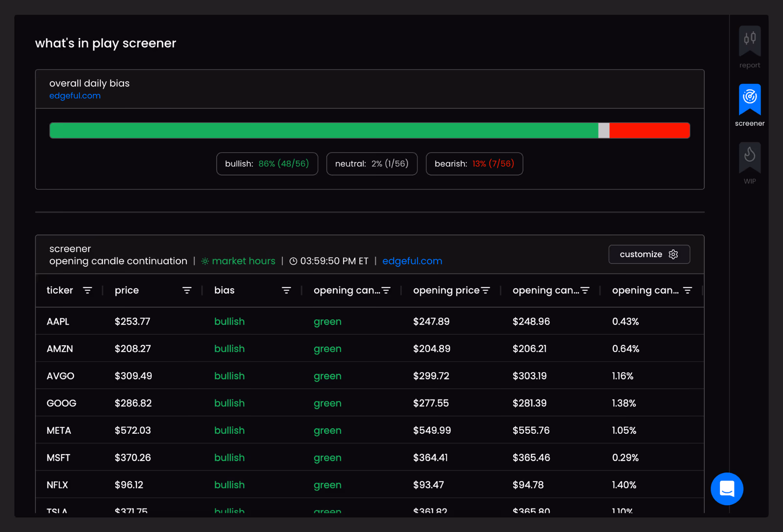783x532 pixels.
Task: Click the $253.77 price cell
Action: pyautogui.click(x=132, y=321)
